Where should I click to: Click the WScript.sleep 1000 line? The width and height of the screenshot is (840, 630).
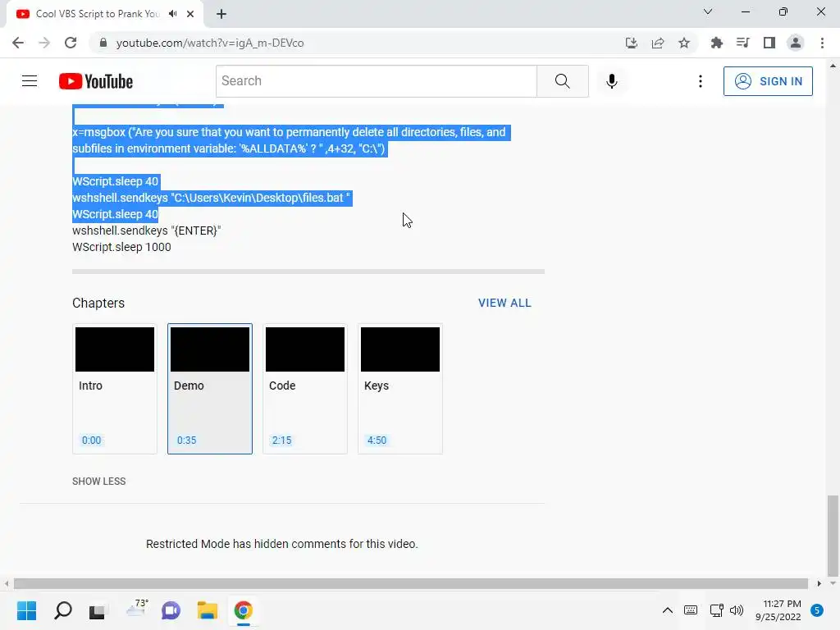pos(121,248)
